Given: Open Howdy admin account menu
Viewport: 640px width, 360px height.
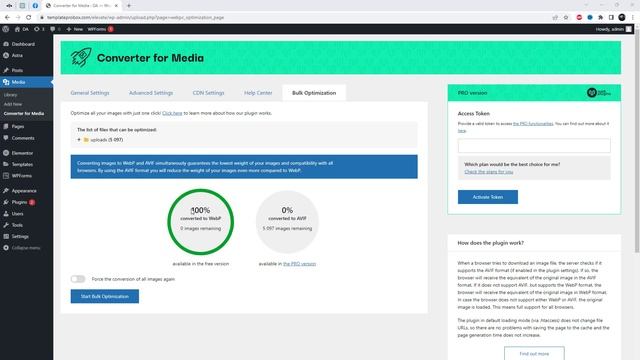Looking at the screenshot, I should (x=613, y=29).
